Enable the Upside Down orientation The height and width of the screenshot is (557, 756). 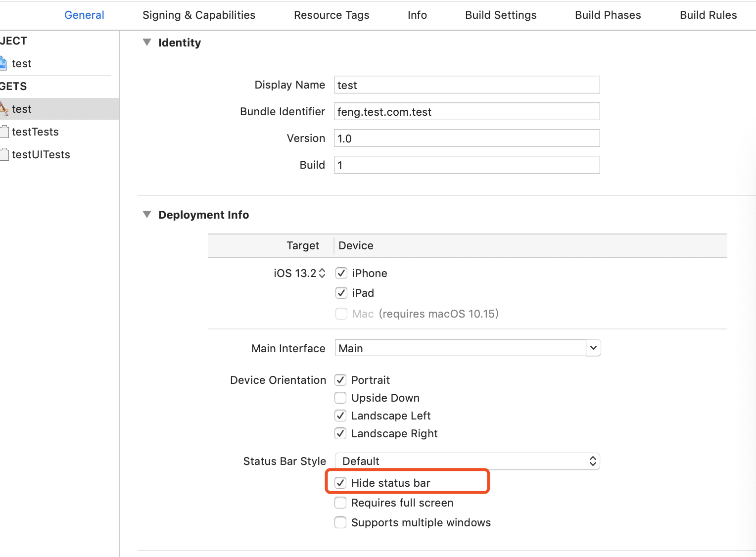(x=340, y=398)
